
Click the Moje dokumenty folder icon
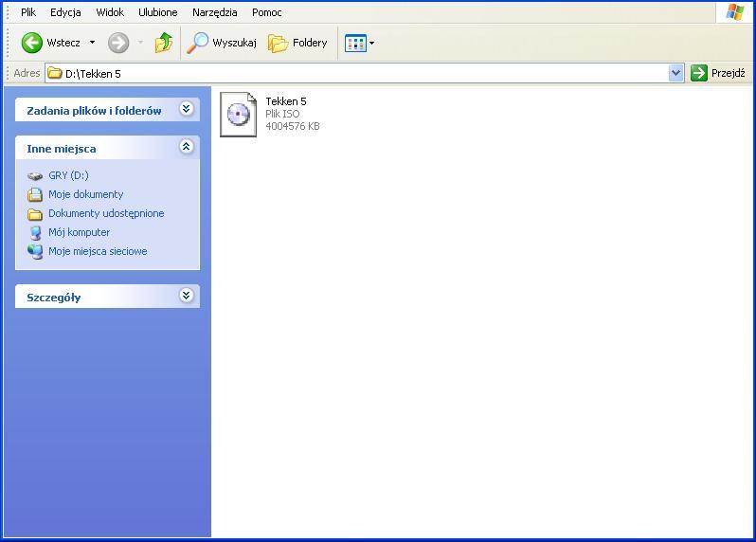pos(35,195)
